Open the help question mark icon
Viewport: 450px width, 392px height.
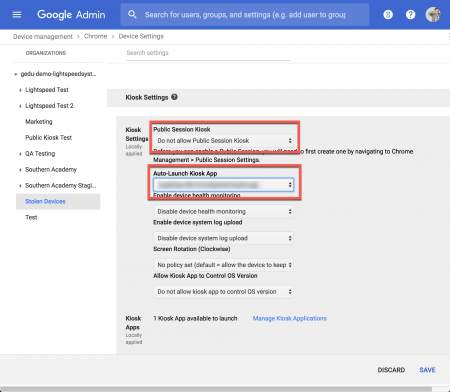tap(410, 15)
